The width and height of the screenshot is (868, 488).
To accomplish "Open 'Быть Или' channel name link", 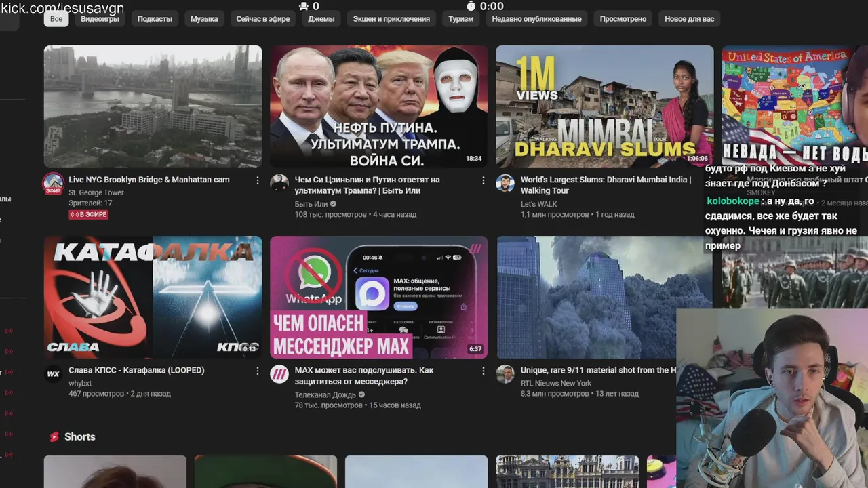I will point(311,204).
